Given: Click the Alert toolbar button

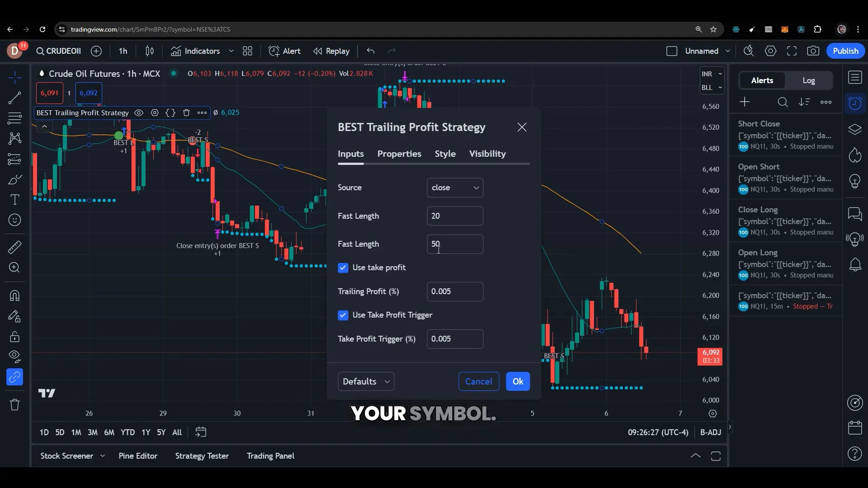Looking at the screenshot, I should click(284, 51).
